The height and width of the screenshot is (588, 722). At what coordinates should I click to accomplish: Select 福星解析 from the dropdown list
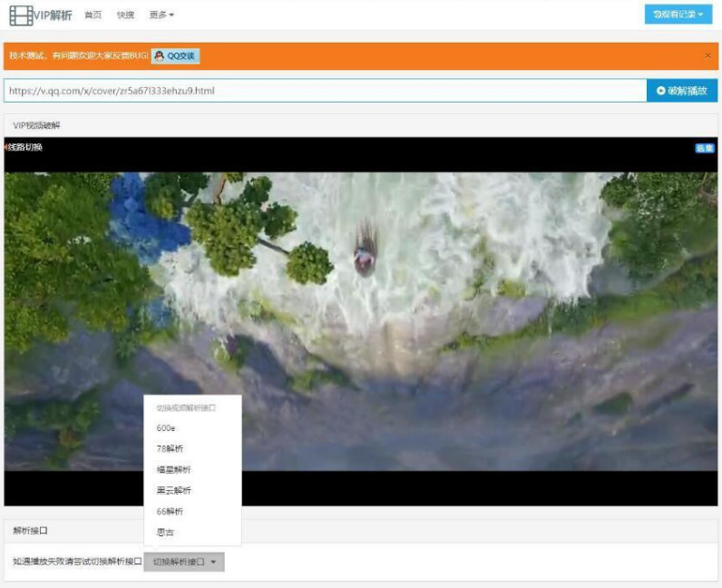[x=173, y=469]
